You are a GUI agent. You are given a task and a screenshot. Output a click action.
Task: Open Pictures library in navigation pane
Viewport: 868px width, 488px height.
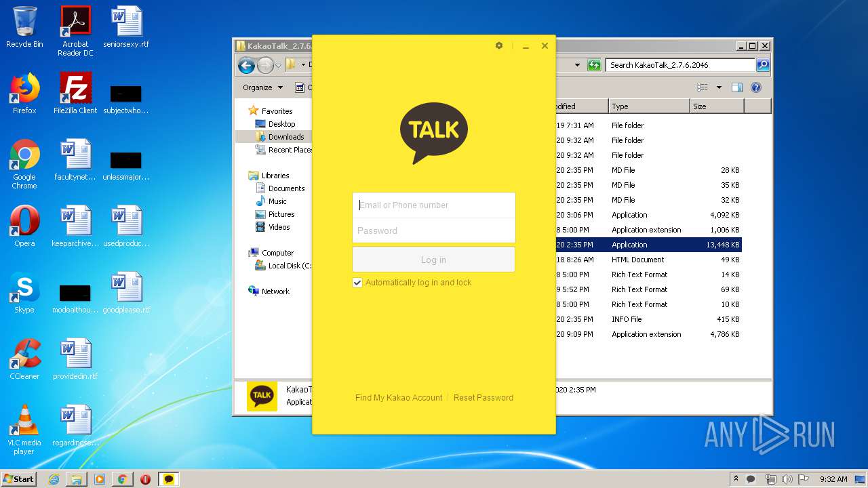click(275, 214)
